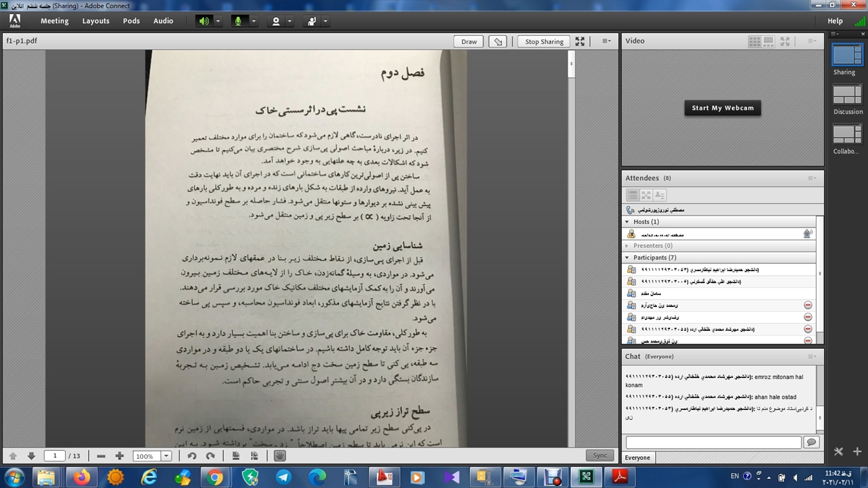Click the zoom in plus icon
Screen dimensions: 868x488
click(119, 456)
